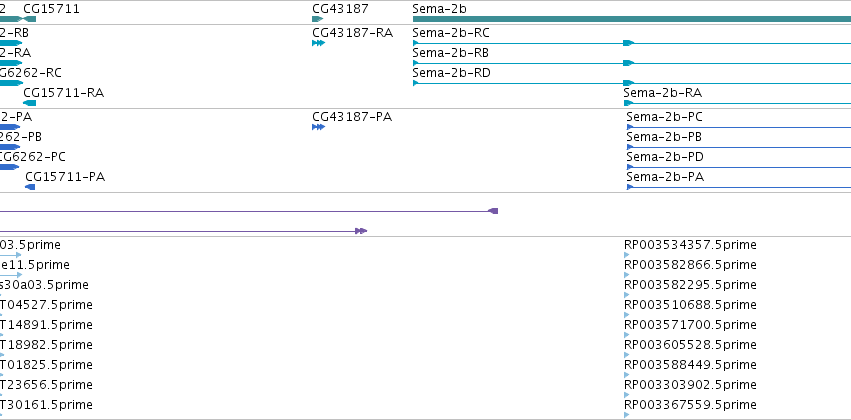Click the CG43187-PA protein arrow glyph

[319, 127]
